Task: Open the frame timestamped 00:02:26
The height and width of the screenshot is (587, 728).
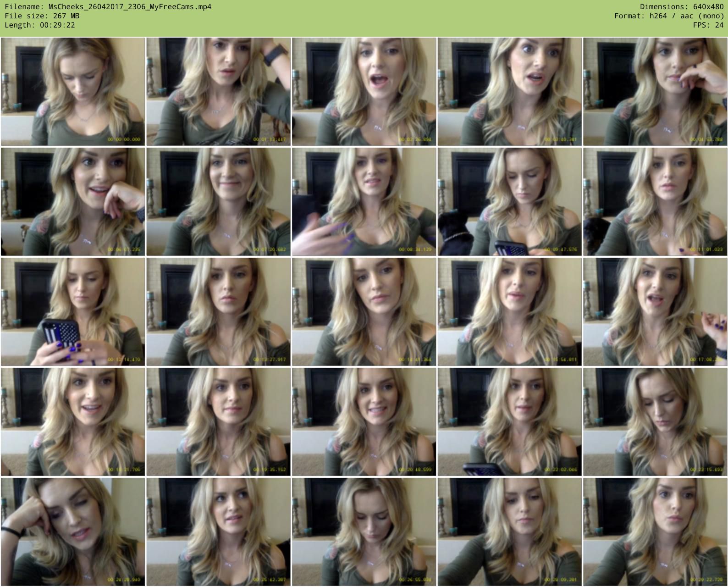Action: click(x=364, y=92)
